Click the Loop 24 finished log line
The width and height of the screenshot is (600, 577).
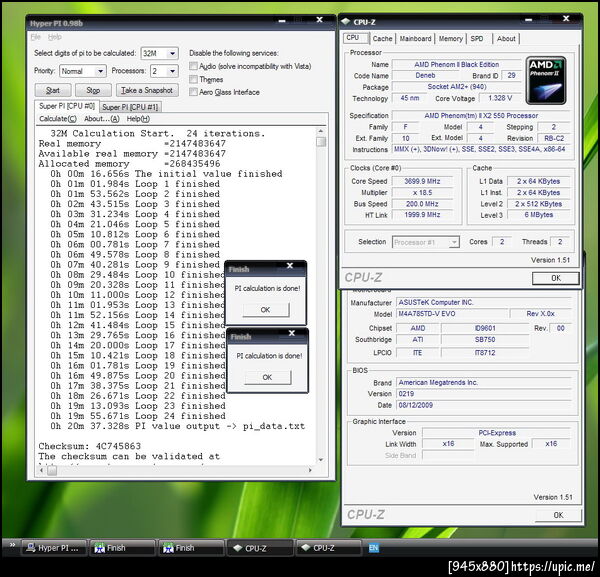pos(138,416)
